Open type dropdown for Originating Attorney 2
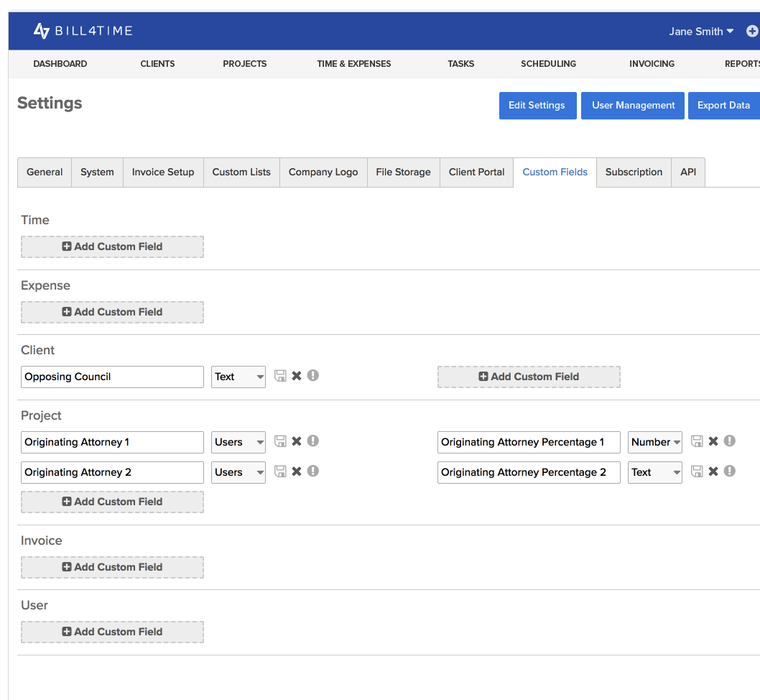 (238, 472)
